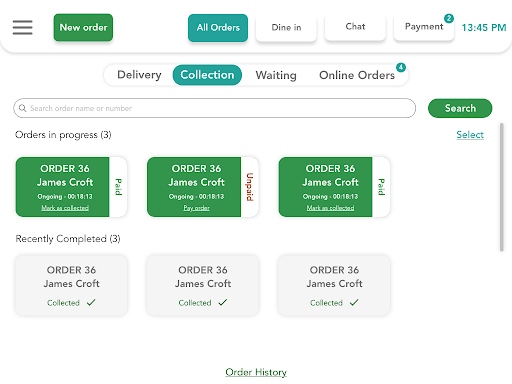
Task: Select the Delivery filter
Action: 139,75
